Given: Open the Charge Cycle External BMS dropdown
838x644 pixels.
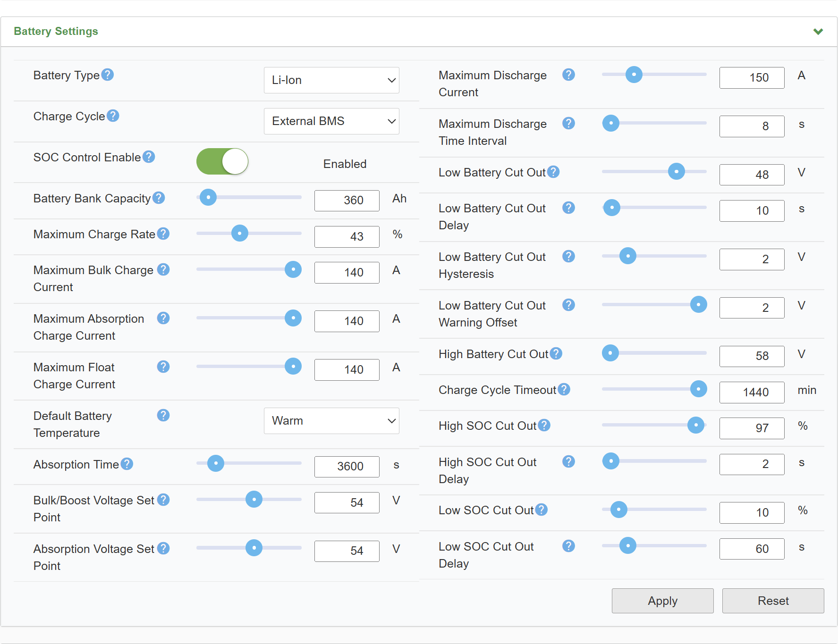Looking at the screenshot, I should click(x=331, y=121).
